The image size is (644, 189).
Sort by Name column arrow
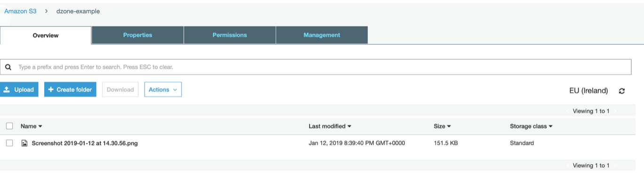click(x=40, y=126)
